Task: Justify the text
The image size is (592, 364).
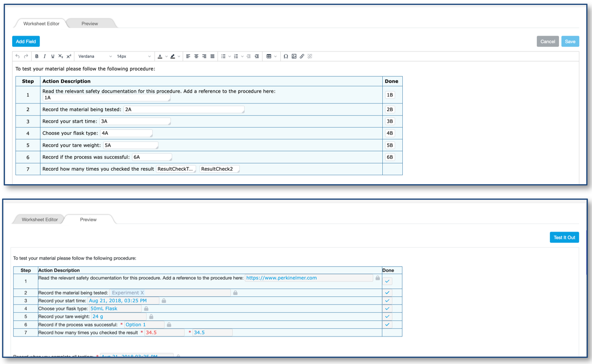Action: click(x=212, y=56)
